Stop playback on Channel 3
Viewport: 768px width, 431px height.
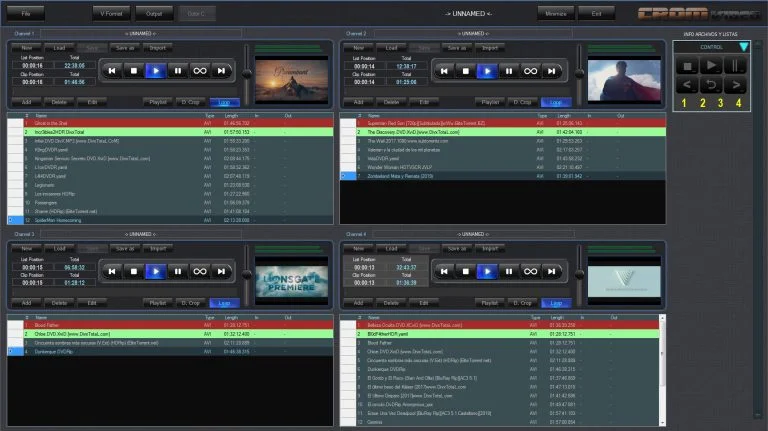click(134, 271)
